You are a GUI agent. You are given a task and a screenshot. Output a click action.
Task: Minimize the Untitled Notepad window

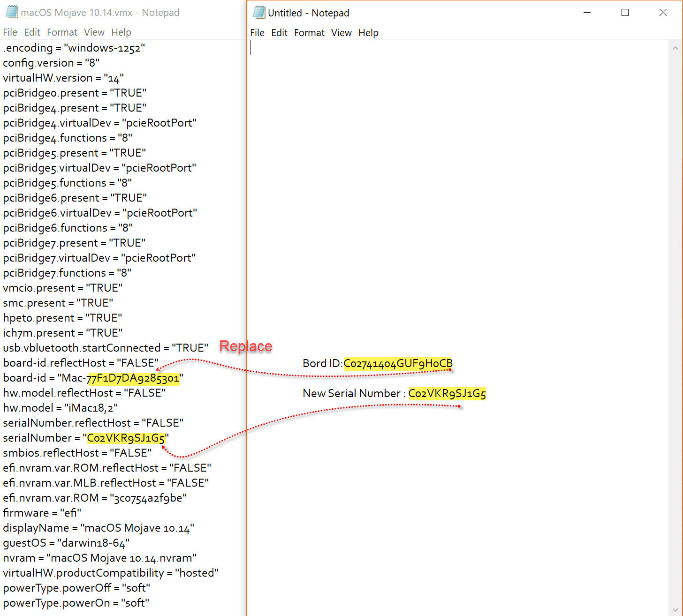point(587,13)
